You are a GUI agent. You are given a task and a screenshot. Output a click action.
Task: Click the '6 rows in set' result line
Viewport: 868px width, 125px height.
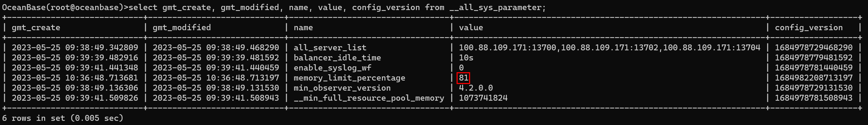63,118
